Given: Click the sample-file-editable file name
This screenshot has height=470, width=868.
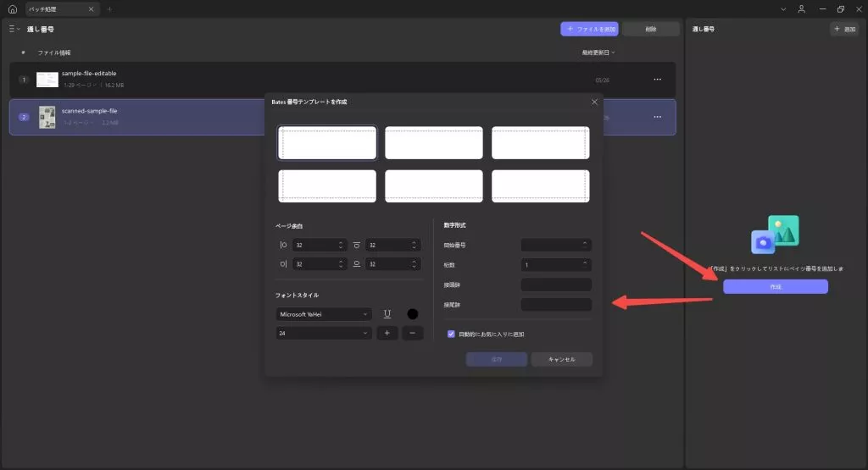Looking at the screenshot, I should coord(89,73).
